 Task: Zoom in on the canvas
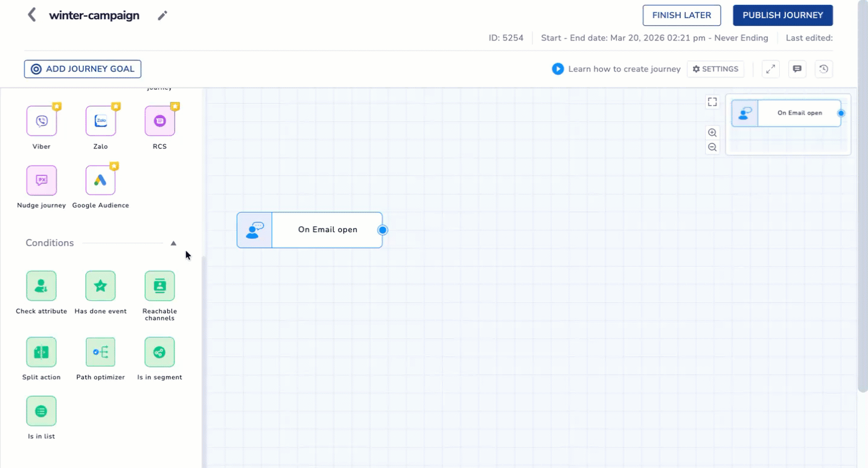click(x=712, y=133)
